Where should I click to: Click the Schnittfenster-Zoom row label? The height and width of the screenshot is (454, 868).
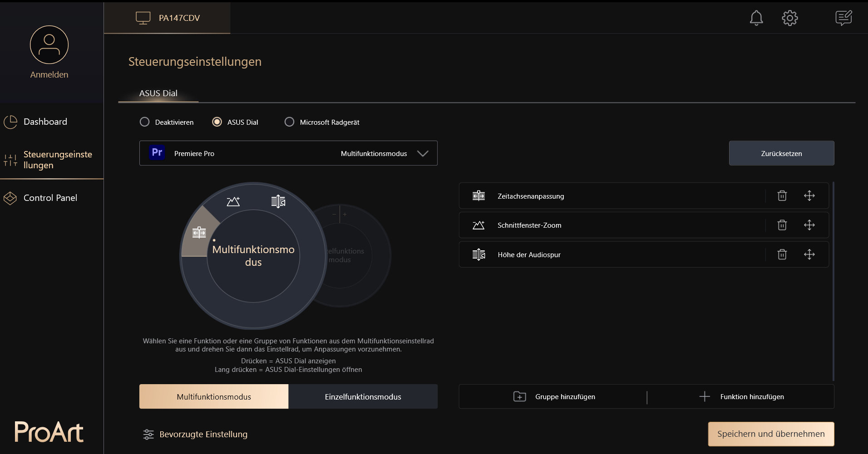point(529,225)
